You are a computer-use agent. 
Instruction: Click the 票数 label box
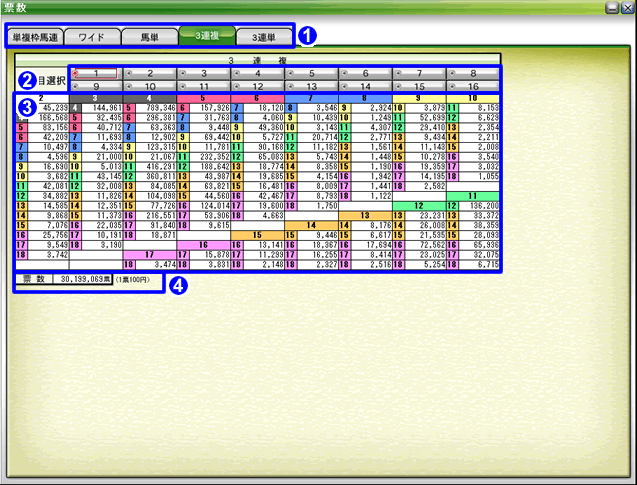click(x=34, y=279)
